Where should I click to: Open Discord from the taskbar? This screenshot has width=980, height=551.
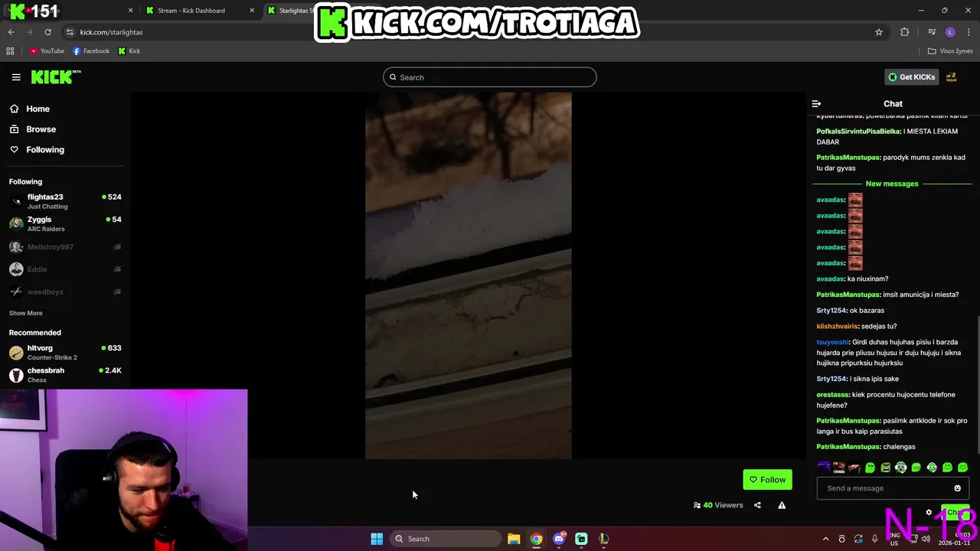coord(559,539)
